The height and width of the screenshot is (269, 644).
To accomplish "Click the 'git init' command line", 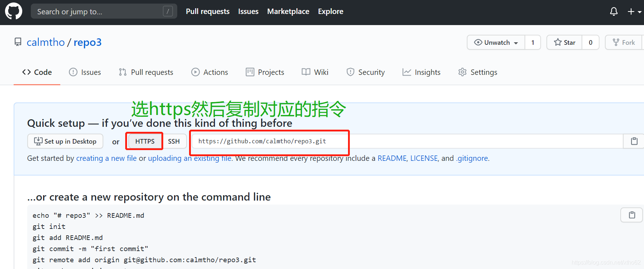I will [x=49, y=226].
